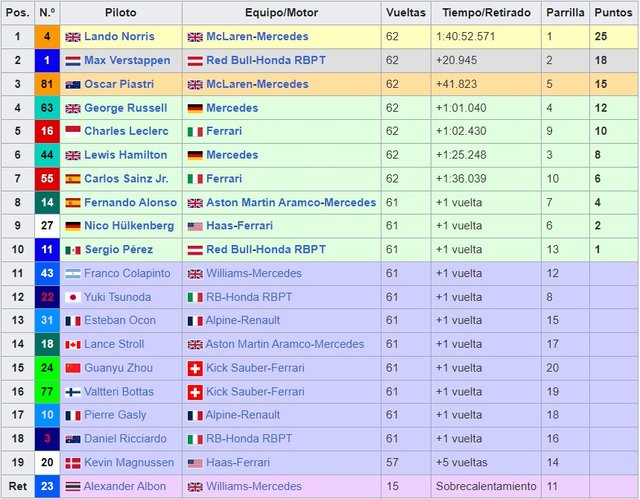The image size is (640, 499).
Task: Click the French flag in Gasly's Alpine-Renault cell
Action: [195, 415]
